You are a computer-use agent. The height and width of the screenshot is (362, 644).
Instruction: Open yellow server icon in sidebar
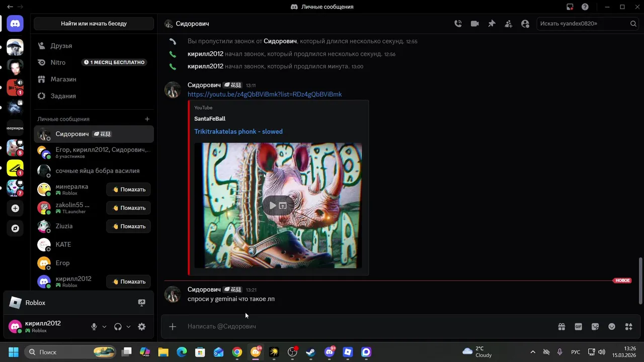pos(15,168)
